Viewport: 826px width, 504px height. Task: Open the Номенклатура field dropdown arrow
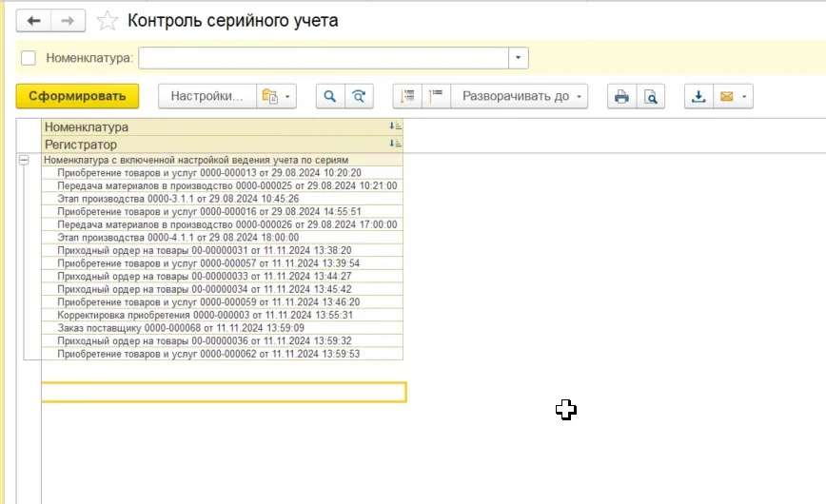519,58
